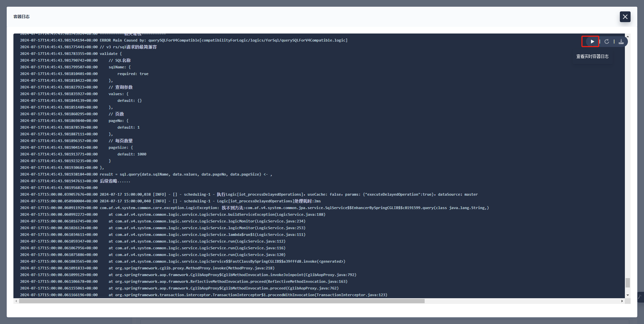Click the '执行Logic[iot_processDelayedOperations]' INFO line
This screenshot has width=644, height=324.
coord(249,194)
